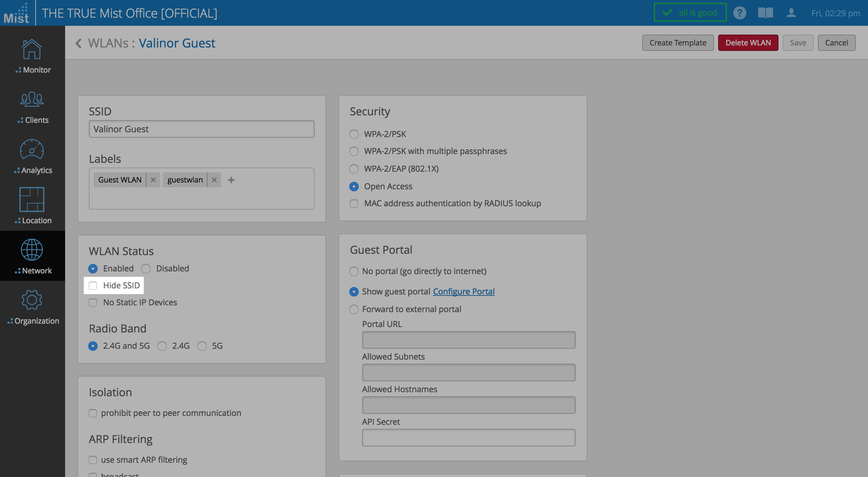Screen dimensions: 868x477
Task: Check No Static IP Devices
Action: (93, 303)
